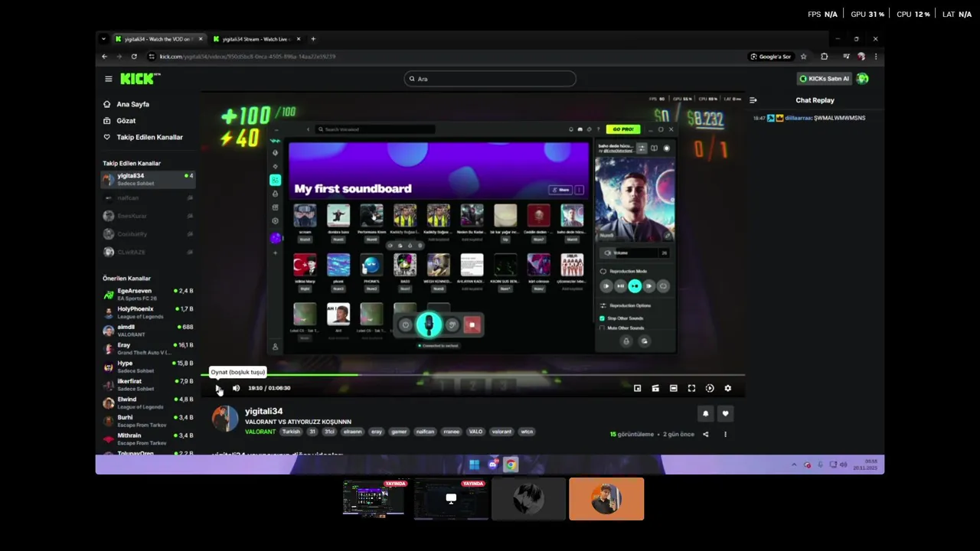Open the Discord icon on the taskbar

[x=492, y=465]
